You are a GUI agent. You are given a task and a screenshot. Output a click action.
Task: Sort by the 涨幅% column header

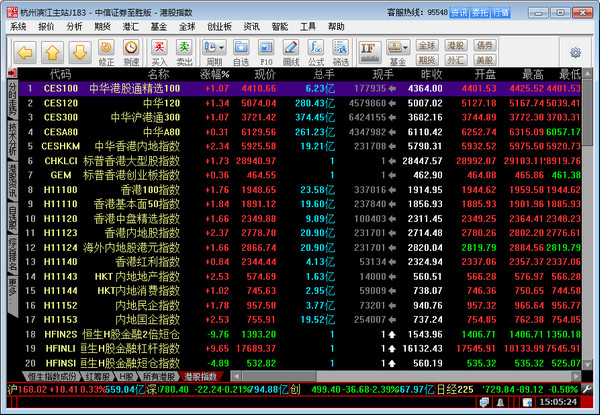pyautogui.click(x=215, y=74)
